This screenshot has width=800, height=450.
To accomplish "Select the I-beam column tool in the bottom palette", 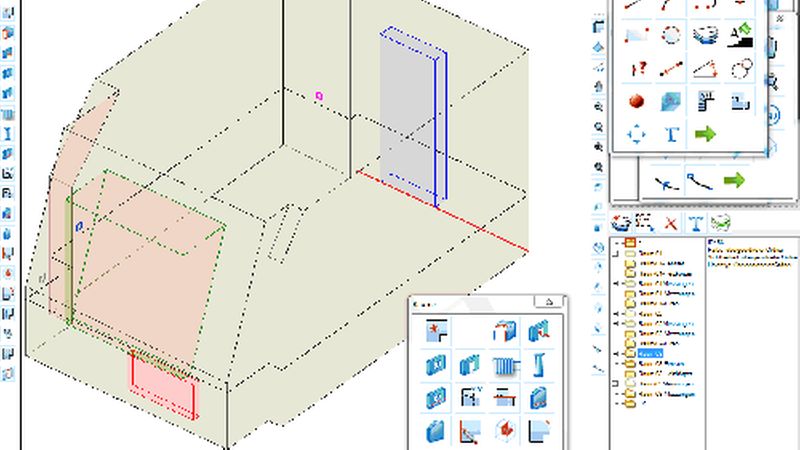I will coord(539,365).
